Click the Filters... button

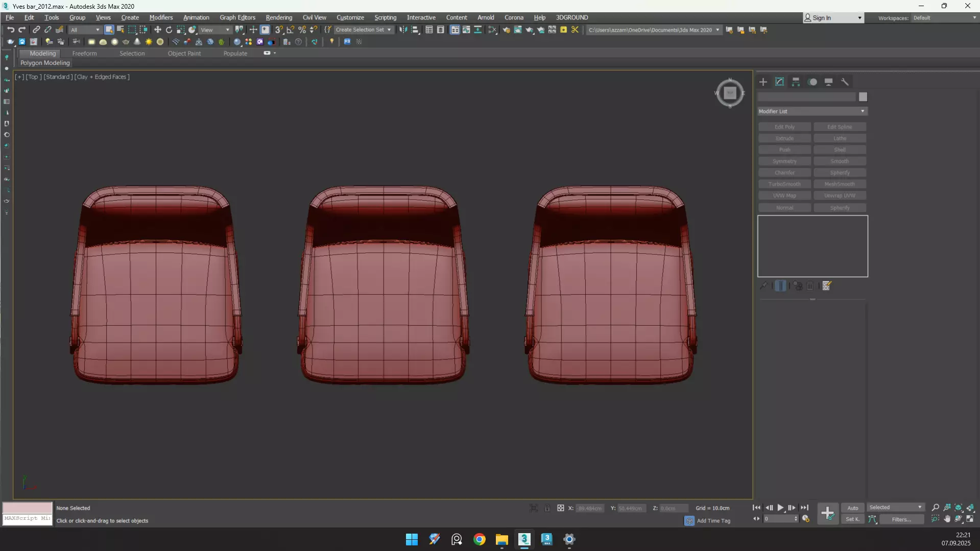[901, 519]
